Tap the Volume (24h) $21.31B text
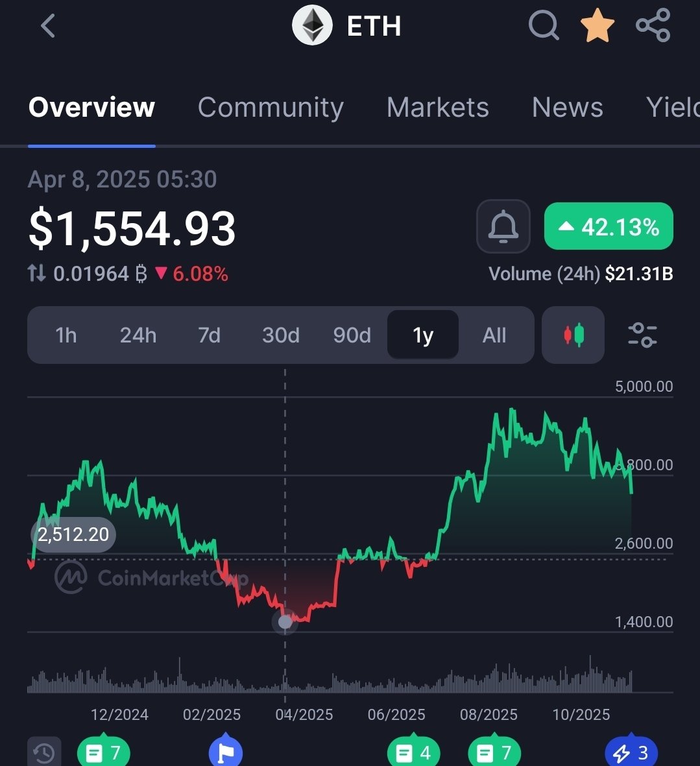 (x=581, y=274)
